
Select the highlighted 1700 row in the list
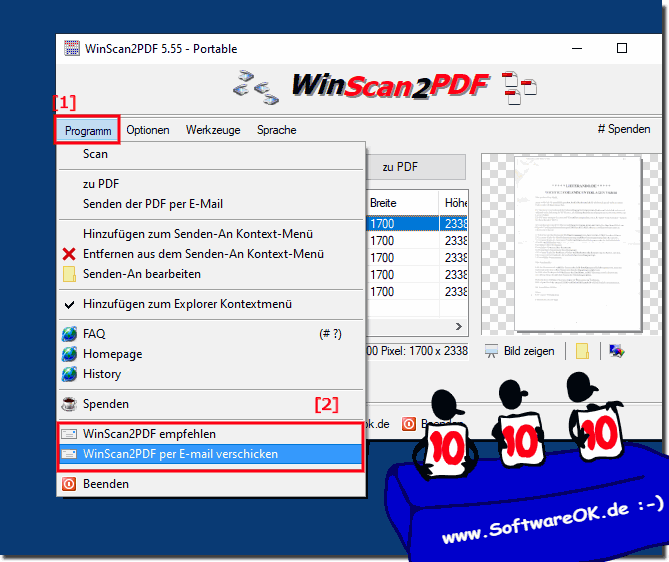click(x=417, y=224)
